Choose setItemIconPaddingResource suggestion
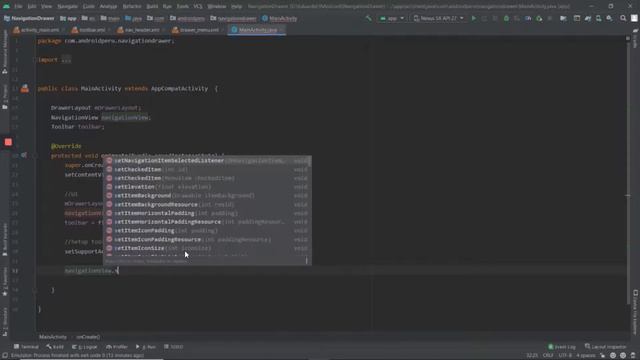Screen dimensions: 640x360 [207, 240]
